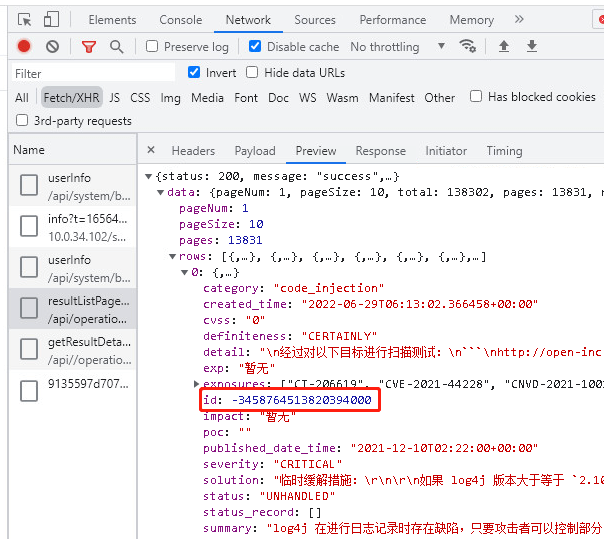Tick checkbox beside resultListPage request
Viewport: 604px width, 539px height.
pyautogui.click(x=29, y=308)
